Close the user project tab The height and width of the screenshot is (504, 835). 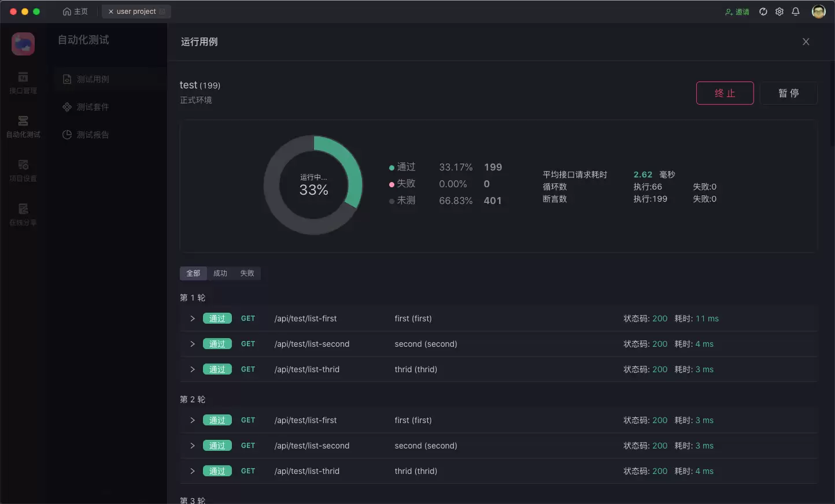[x=111, y=12]
